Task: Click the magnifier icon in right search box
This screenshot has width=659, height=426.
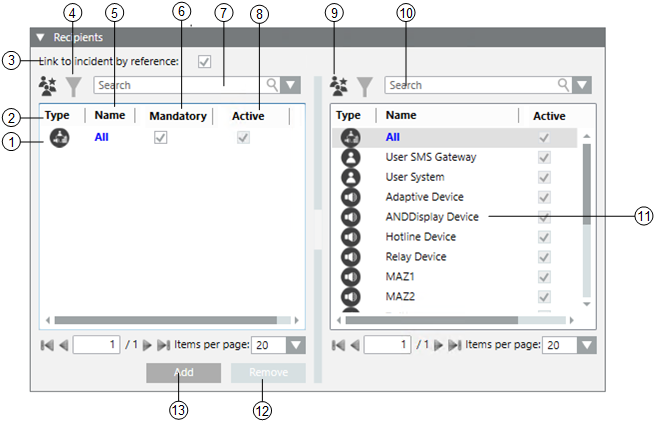Action: (x=564, y=85)
